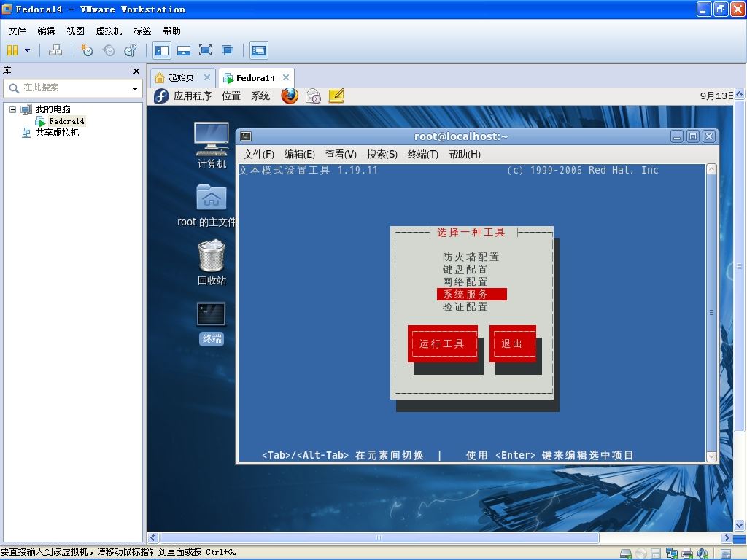This screenshot has height=560, width=747.
Task: Open the terminal 帮助(H) menu
Action: [465, 155]
